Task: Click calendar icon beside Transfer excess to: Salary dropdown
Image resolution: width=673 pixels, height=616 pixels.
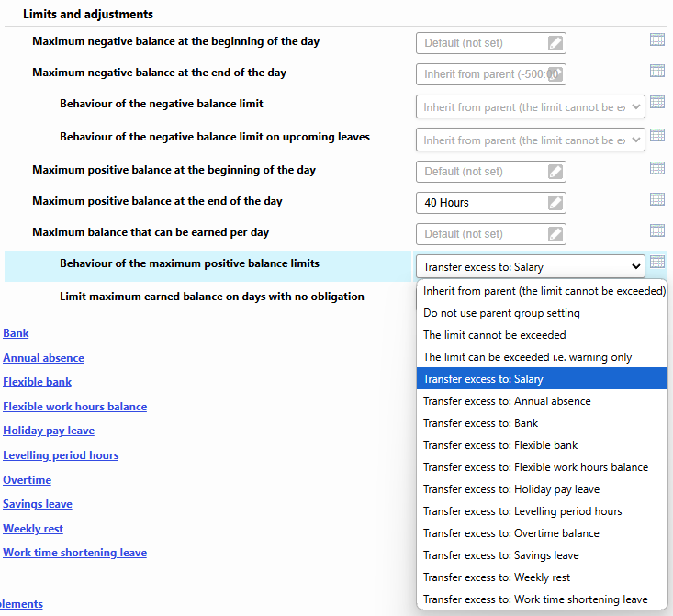Action: click(x=657, y=262)
